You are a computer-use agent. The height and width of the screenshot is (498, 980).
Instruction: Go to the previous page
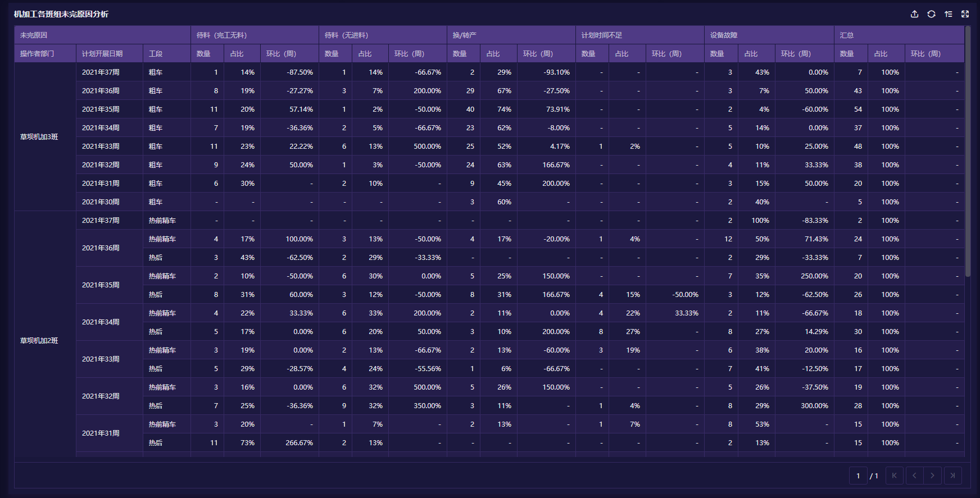tap(914, 476)
